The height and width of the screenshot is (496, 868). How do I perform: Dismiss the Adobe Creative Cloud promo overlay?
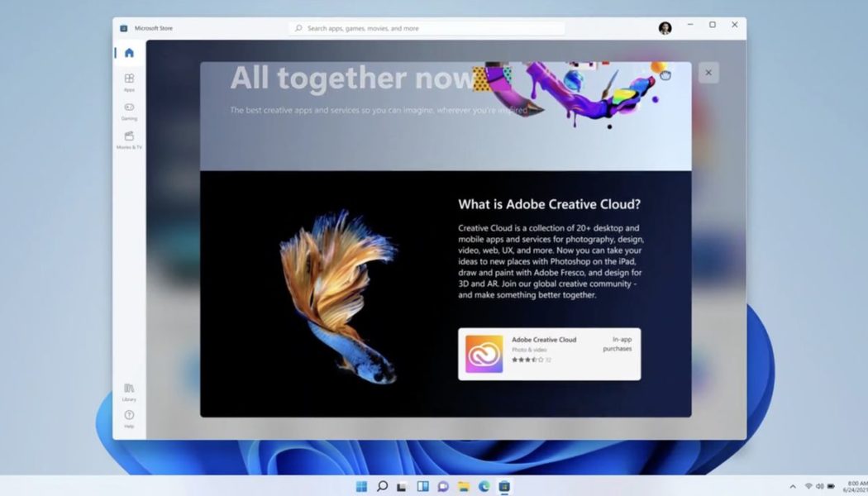pos(708,73)
